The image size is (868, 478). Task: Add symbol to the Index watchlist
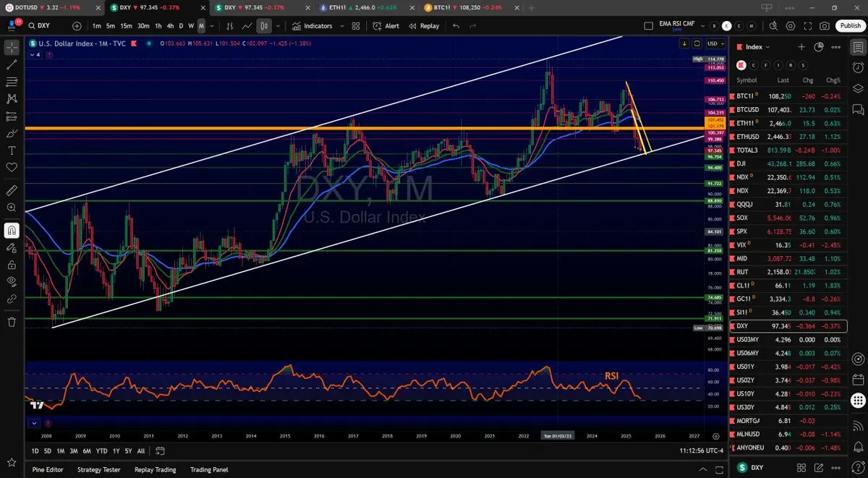[x=801, y=47]
